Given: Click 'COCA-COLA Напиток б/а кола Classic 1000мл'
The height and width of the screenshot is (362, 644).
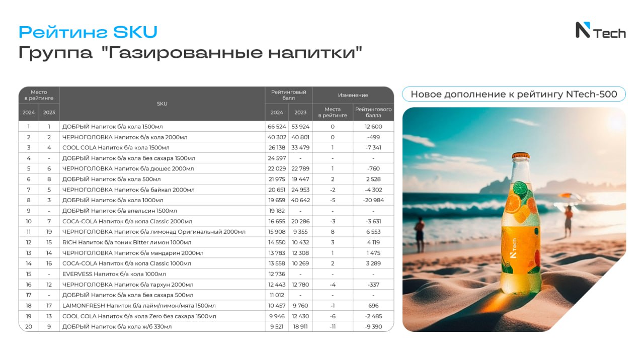Looking at the screenshot, I should 126,264.
